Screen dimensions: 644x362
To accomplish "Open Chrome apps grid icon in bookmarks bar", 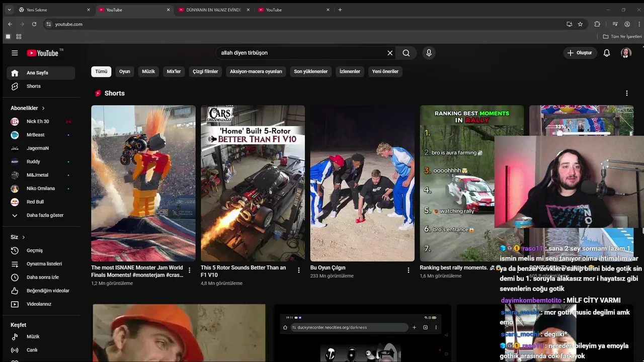I will click(19, 37).
